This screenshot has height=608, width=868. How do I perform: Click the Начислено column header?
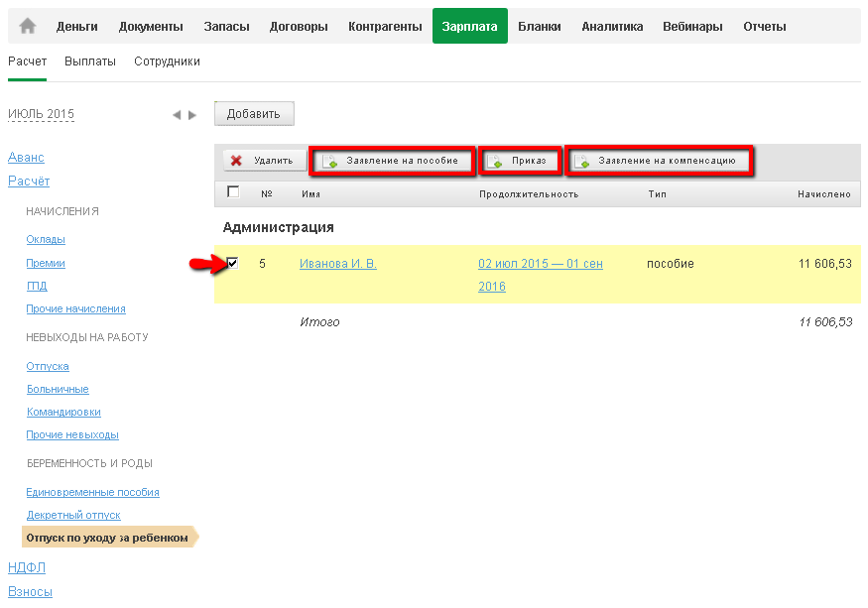tap(823, 193)
